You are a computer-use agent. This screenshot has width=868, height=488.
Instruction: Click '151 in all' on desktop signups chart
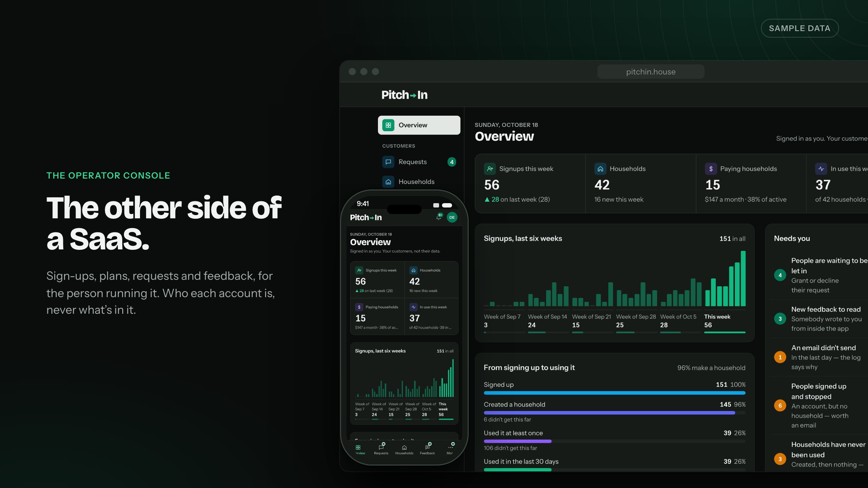(732, 239)
